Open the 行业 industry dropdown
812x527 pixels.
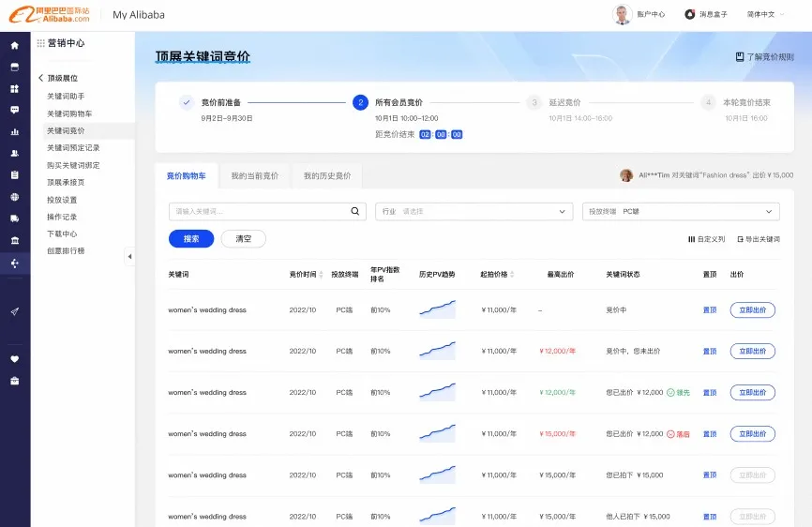tap(474, 212)
